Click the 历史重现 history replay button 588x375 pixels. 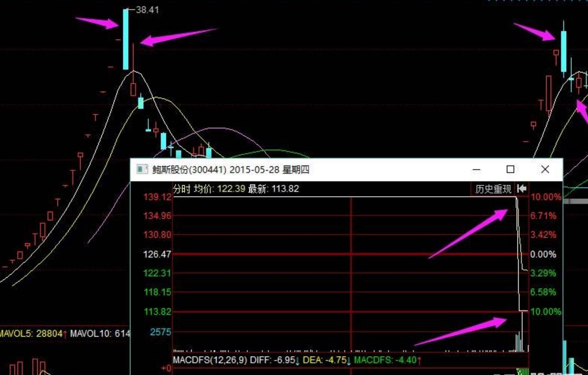coord(493,189)
